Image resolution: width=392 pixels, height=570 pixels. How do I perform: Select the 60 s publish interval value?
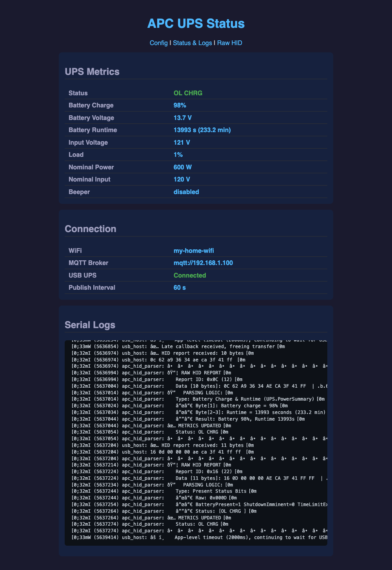180,287
